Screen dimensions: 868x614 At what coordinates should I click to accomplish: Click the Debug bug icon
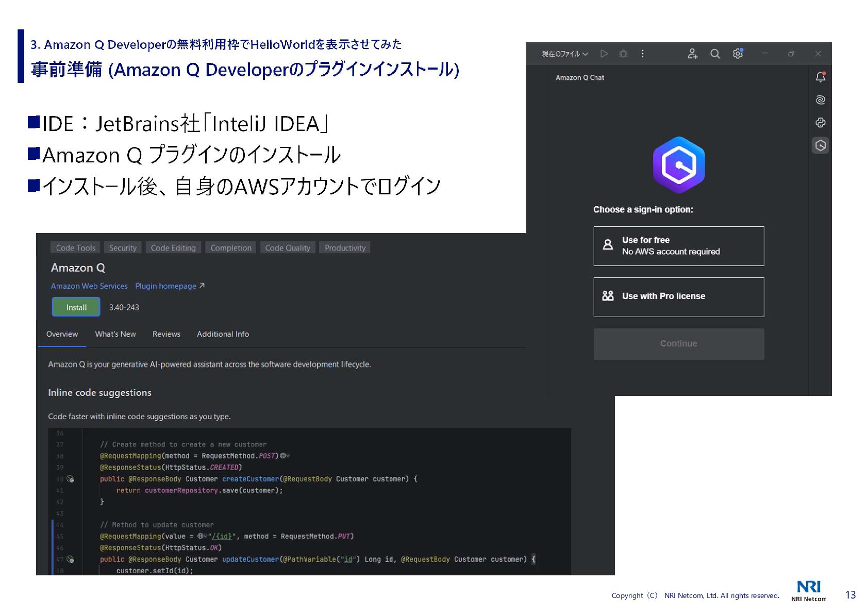623,54
